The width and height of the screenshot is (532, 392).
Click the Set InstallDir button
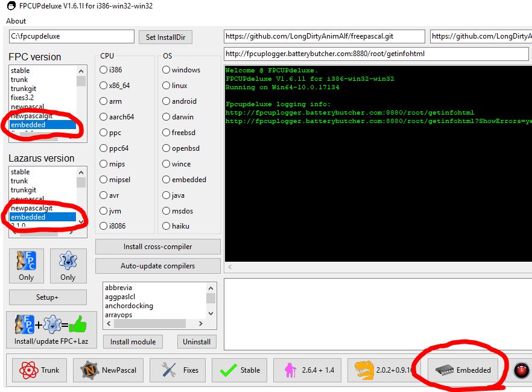click(x=165, y=37)
